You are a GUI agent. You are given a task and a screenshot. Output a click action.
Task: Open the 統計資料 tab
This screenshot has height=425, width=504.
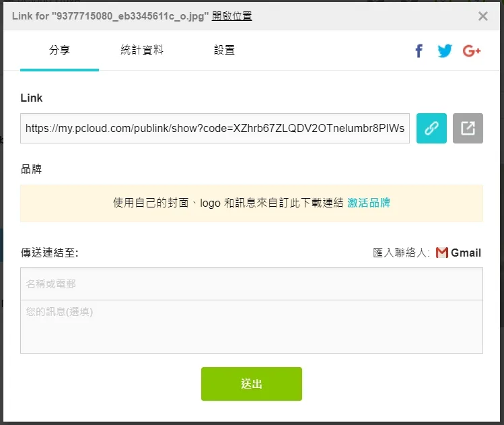[142, 51]
